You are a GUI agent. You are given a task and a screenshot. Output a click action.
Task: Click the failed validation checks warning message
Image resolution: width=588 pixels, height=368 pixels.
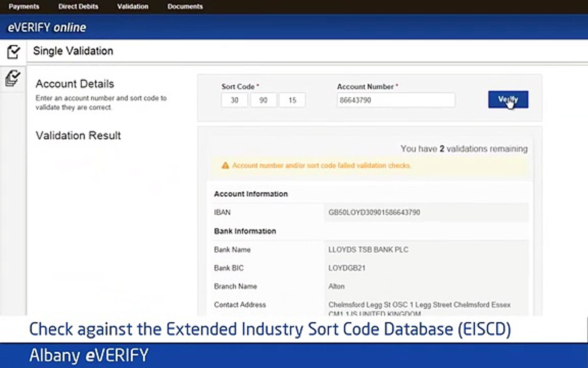(x=321, y=166)
